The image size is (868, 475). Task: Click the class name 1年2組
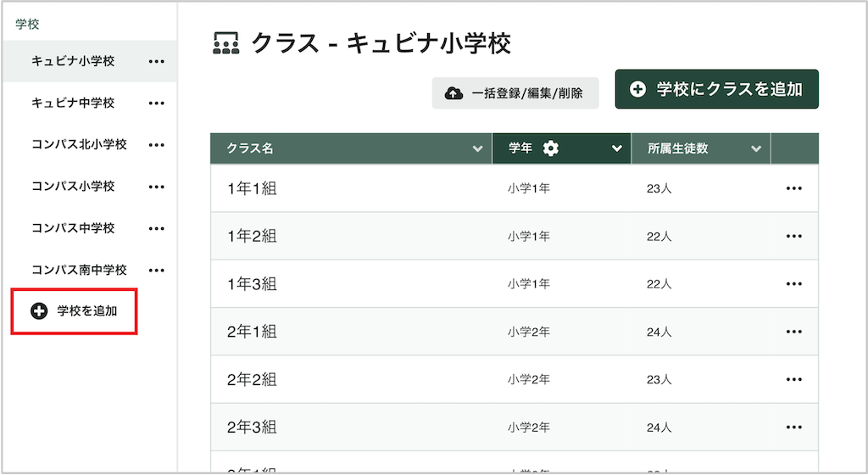pos(252,237)
